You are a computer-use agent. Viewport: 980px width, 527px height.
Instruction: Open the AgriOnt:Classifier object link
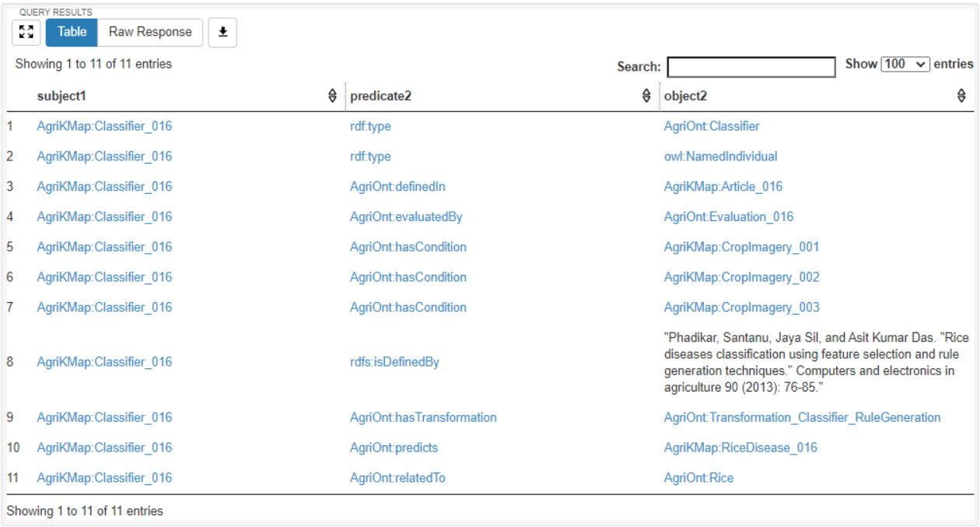pyautogui.click(x=712, y=126)
